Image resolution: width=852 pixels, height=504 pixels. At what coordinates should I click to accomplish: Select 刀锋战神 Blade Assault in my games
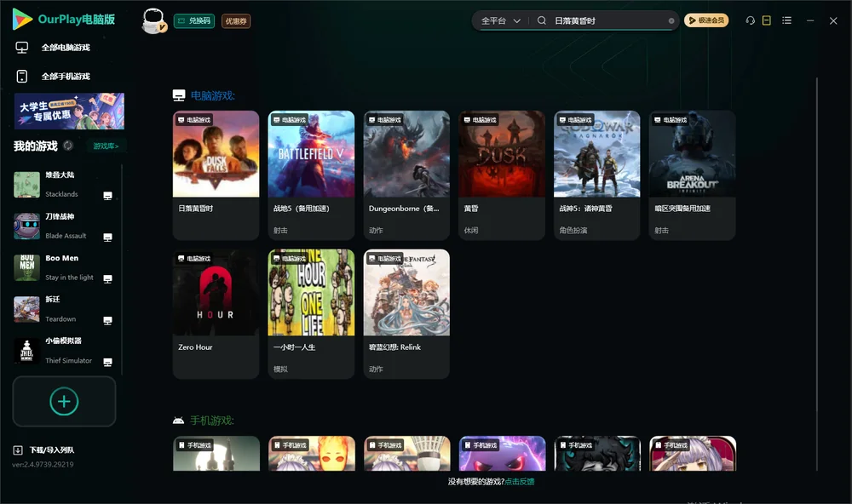[64, 226]
